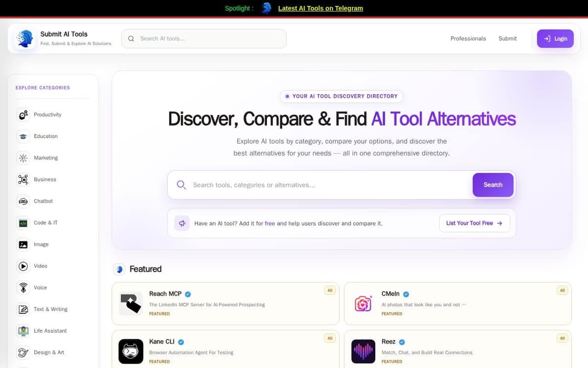588x368 pixels.
Task: Open the Chatbot category icon
Action: point(23,201)
